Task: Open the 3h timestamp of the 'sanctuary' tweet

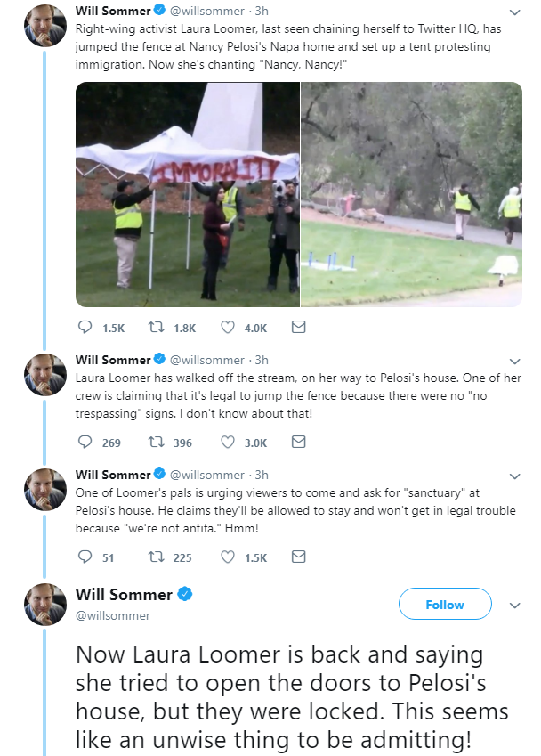Action: [x=262, y=475]
